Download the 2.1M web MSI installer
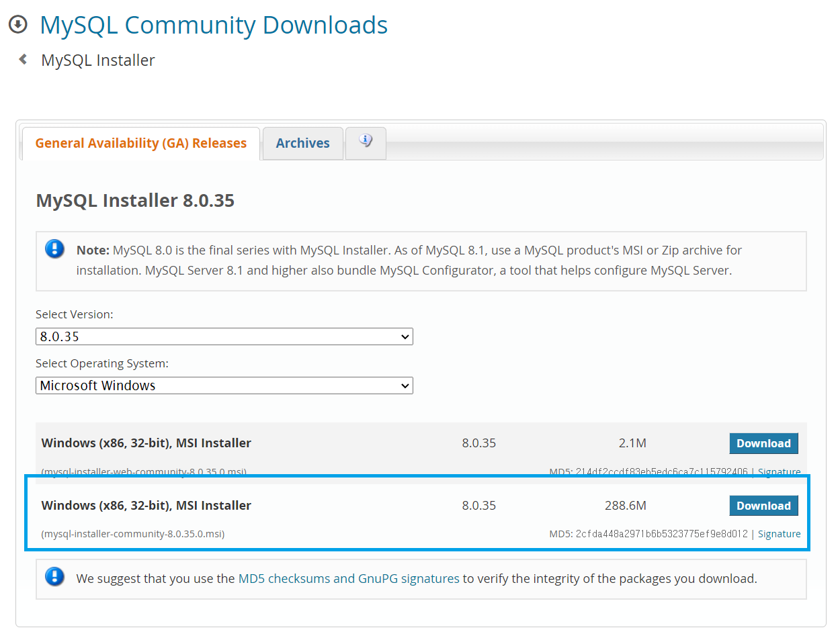 (763, 443)
